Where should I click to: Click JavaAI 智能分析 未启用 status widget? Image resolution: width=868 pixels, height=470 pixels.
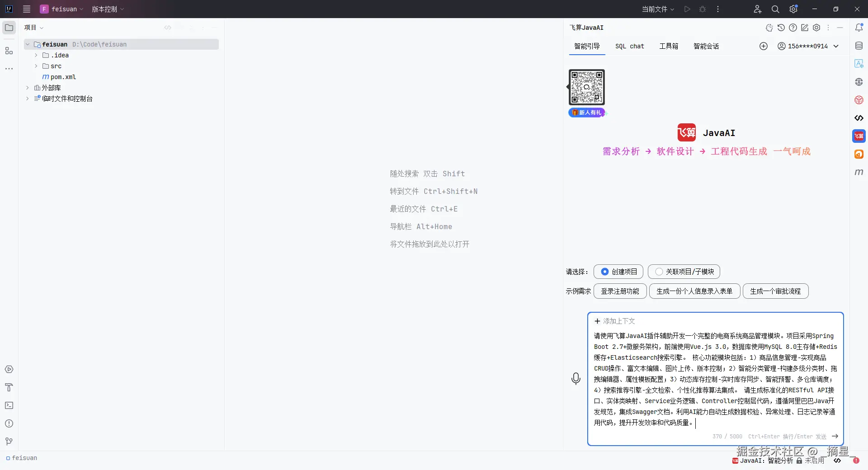click(x=778, y=461)
